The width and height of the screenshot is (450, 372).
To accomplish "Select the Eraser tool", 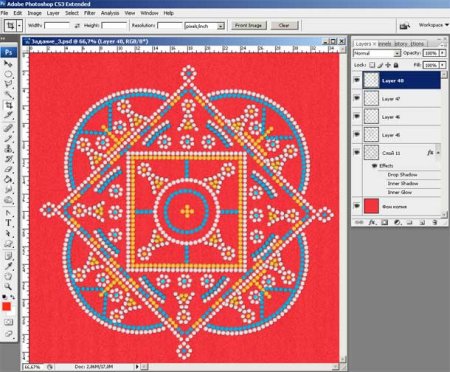I will 8,170.
